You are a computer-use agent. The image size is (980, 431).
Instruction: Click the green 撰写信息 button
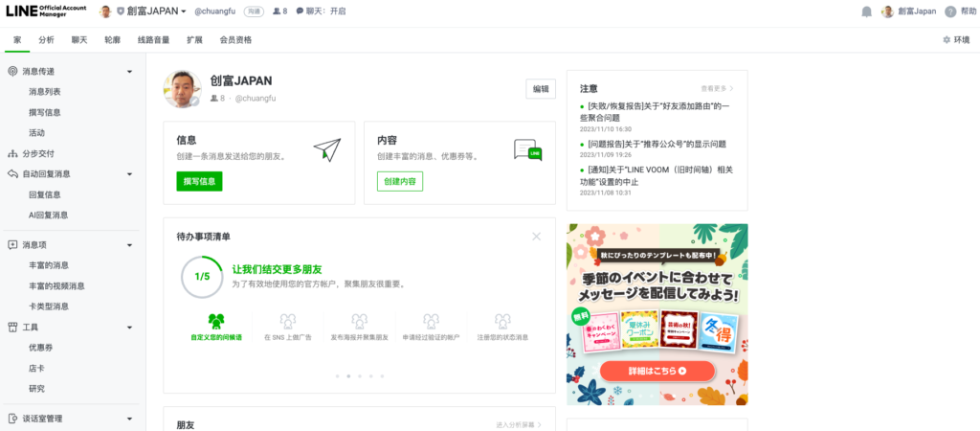pos(199,181)
